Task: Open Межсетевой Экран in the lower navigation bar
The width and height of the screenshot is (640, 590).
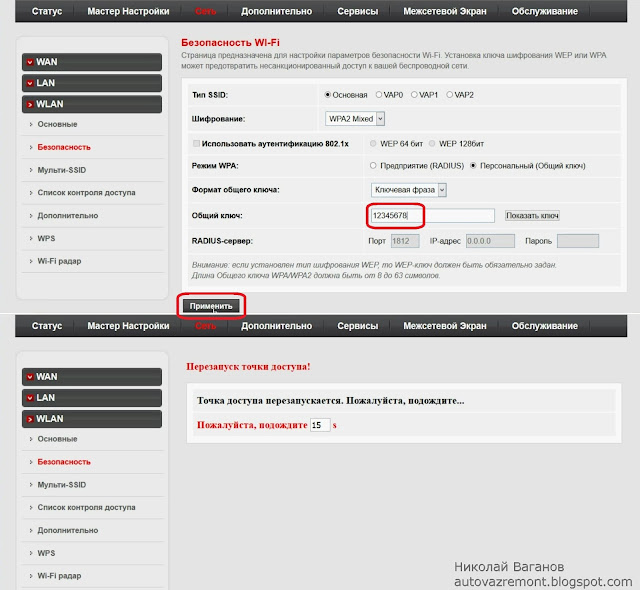Action: pyautogui.click(x=445, y=326)
